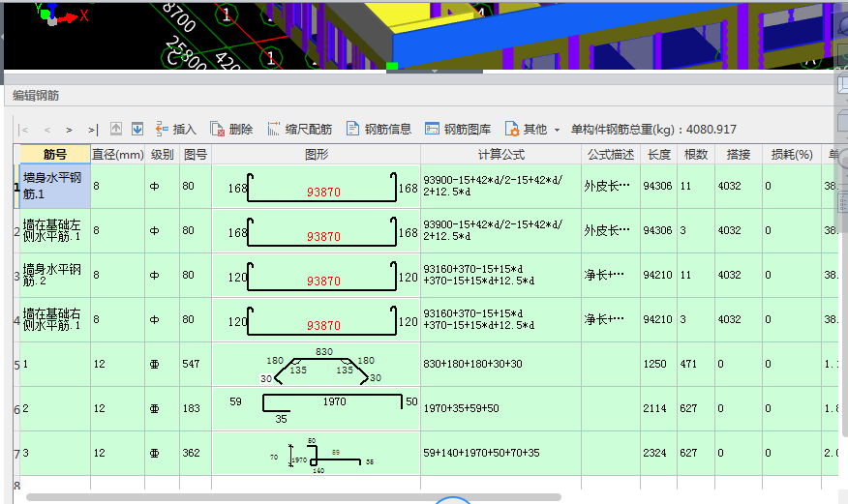Screen dimensions: 848x504
Task: Select 搭接 value 4032 in row 1
Action: (729, 186)
